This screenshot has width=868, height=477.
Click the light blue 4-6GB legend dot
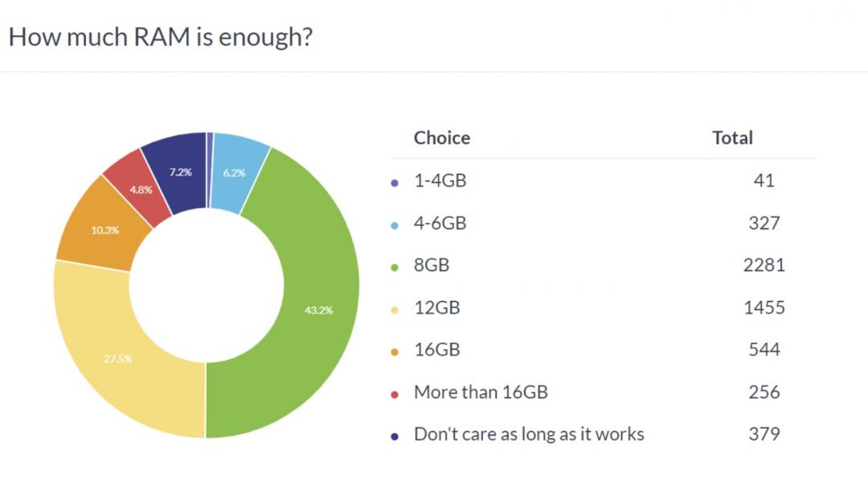coord(394,225)
